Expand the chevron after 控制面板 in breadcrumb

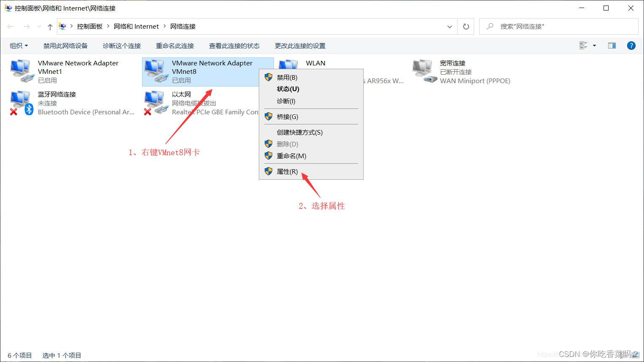click(x=108, y=26)
